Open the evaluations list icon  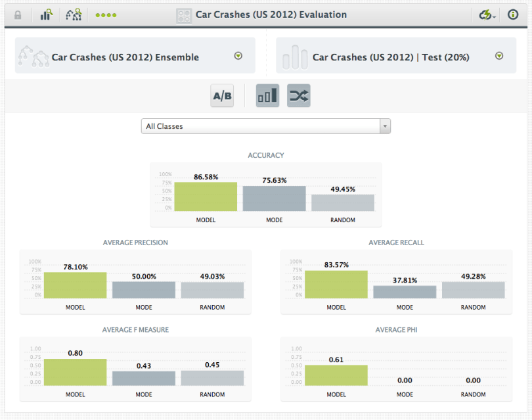point(46,14)
